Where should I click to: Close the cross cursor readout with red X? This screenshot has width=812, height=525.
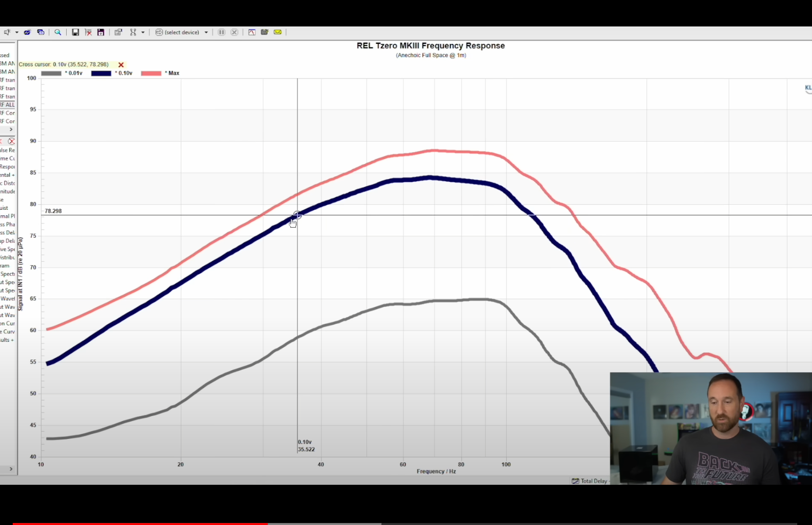121,65
